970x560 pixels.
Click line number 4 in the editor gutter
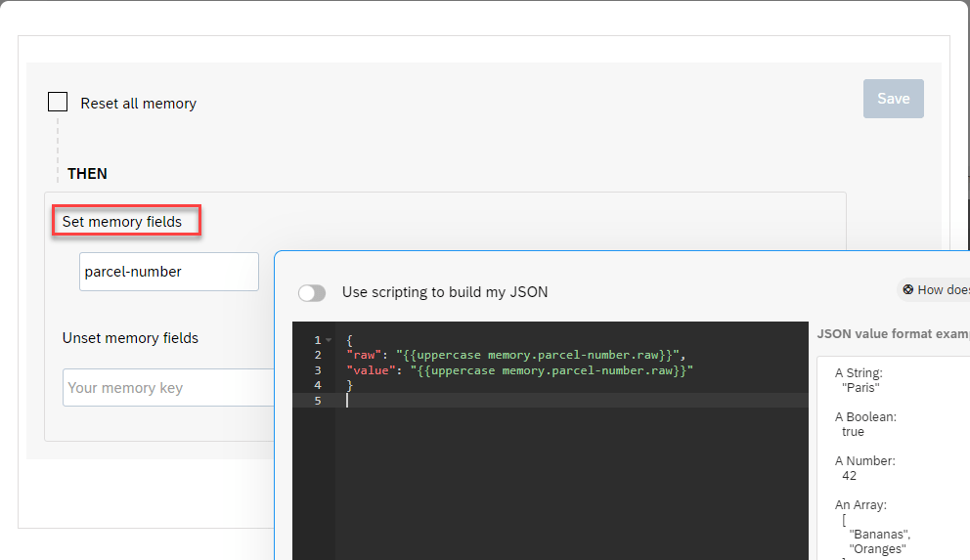(x=318, y=386)
